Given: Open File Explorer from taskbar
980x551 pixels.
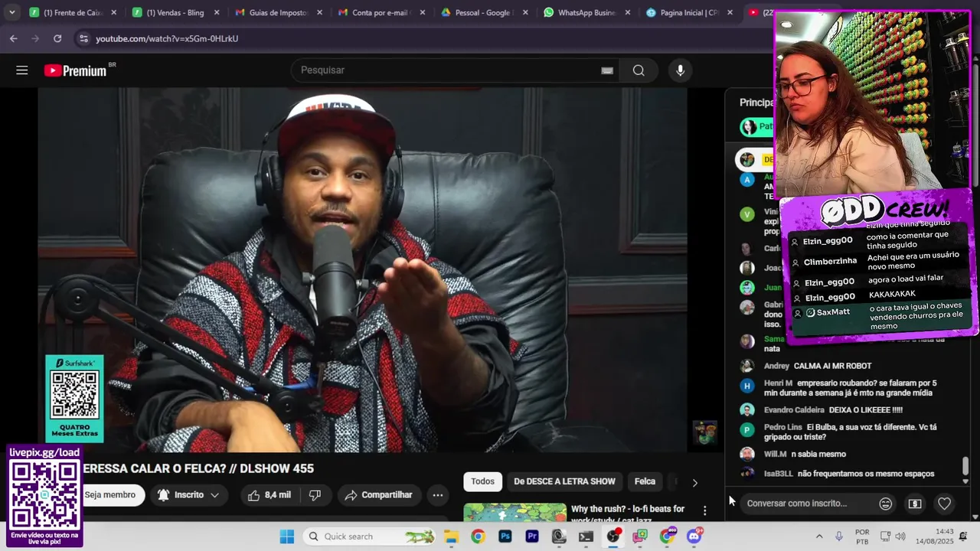Looking at the screenshot, I should pyautogui.click(x=451, y=536).
